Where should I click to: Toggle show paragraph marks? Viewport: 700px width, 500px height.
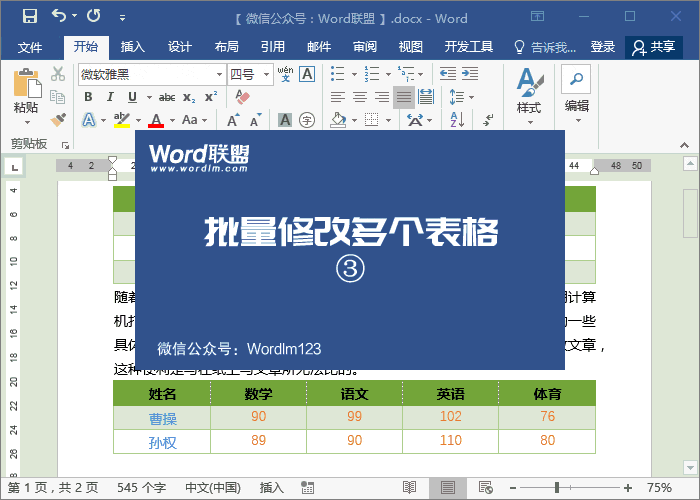click(x=489, y=120)
